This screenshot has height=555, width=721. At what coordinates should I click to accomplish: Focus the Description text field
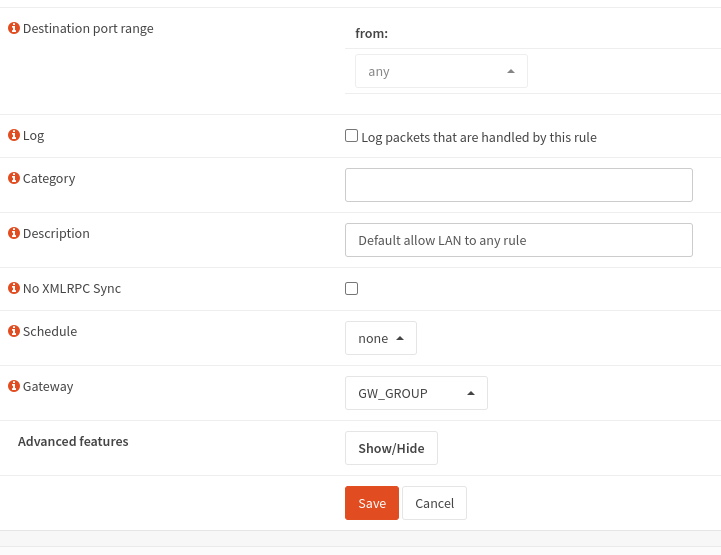click(x=518, y=240)
